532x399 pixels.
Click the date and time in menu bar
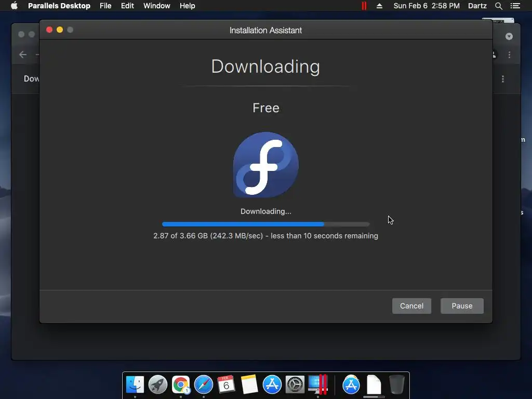pos(427,6)
